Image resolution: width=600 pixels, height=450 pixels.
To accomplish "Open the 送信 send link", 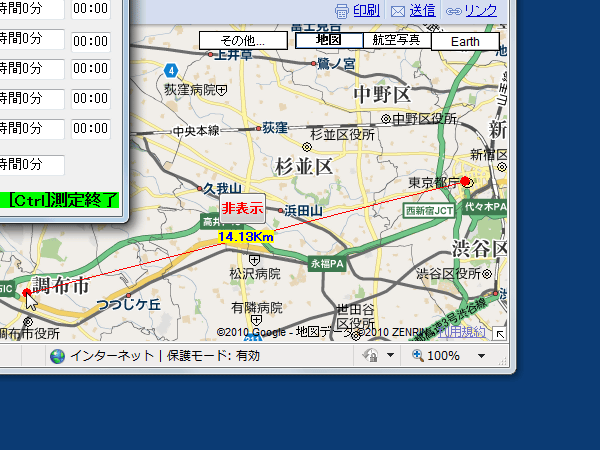I will 422,11.
